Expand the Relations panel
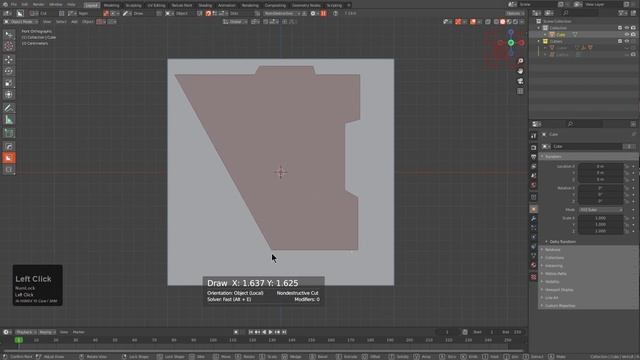 click(588, 250)
